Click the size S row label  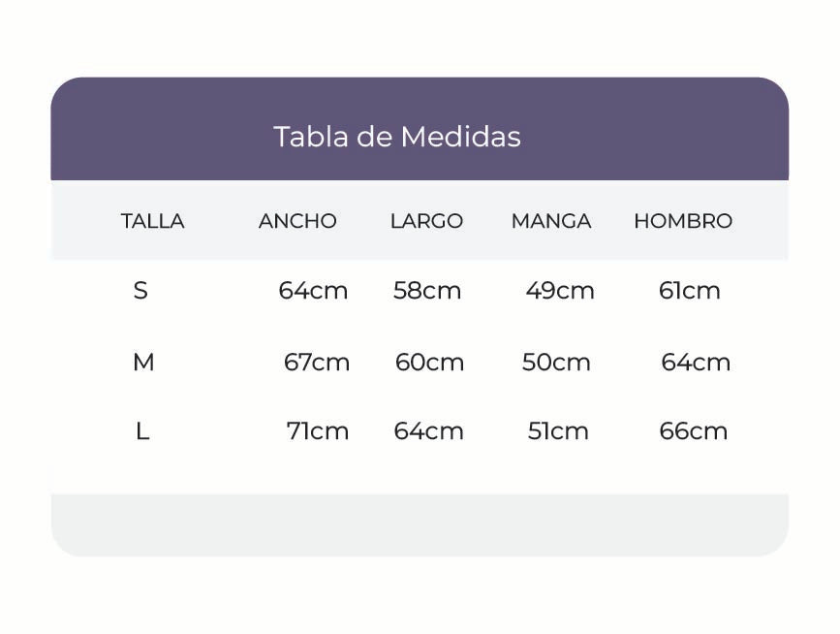click(140, 291)
